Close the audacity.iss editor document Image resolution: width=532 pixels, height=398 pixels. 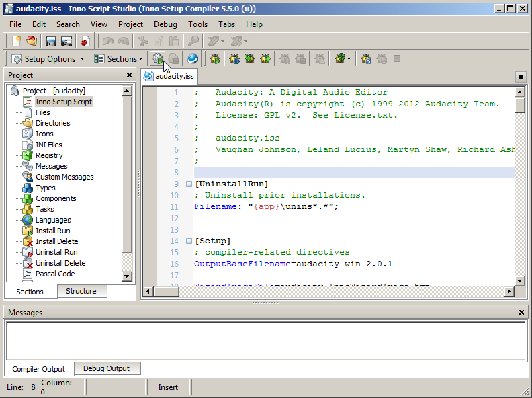click(521, 77)
